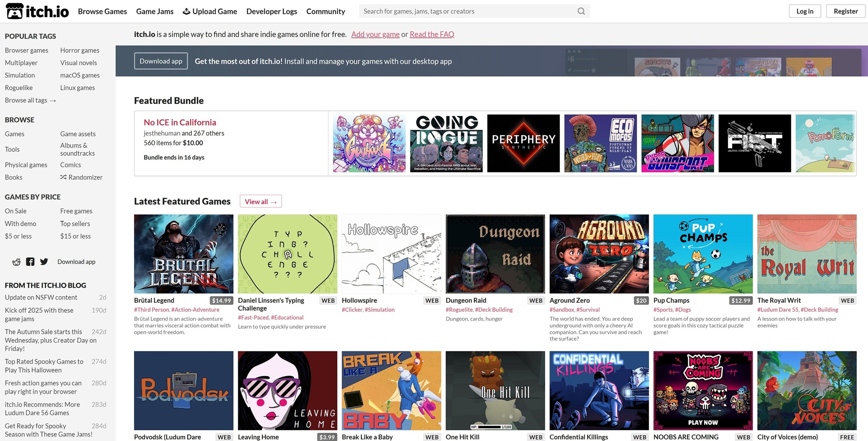The image size is (868, 441).
Task: Open Game Jams menu
Action: point(155,11)
